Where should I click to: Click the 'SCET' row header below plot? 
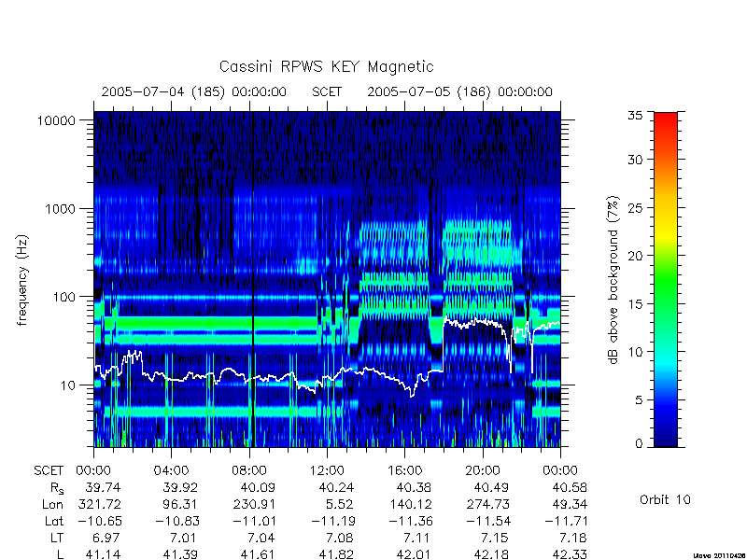pyautogui.click(x=49, y=471)
